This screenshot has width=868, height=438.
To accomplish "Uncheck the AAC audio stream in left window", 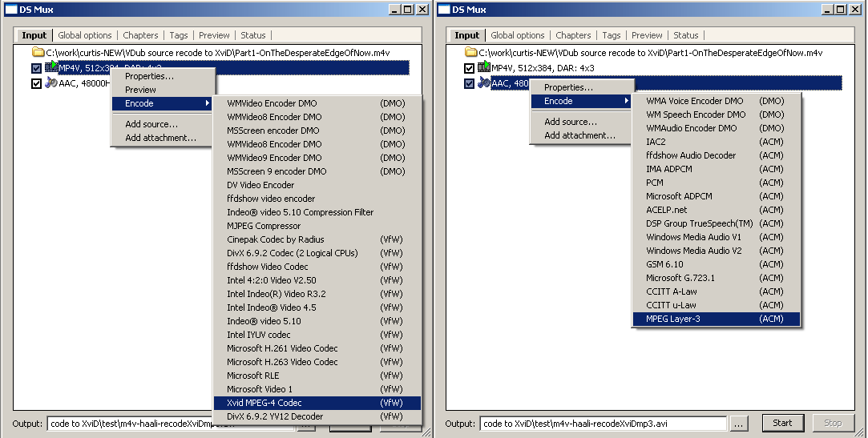I will pos(37,83).
